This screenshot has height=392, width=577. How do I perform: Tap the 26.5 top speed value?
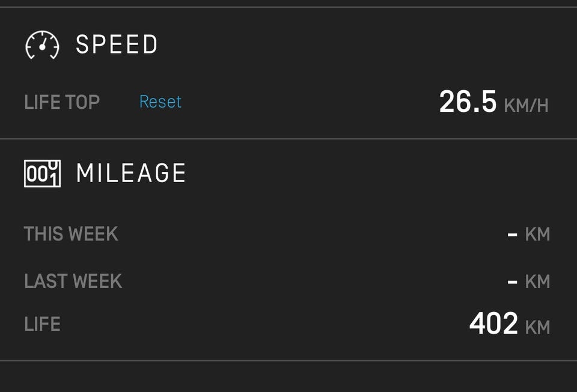(x=468, y=102)
